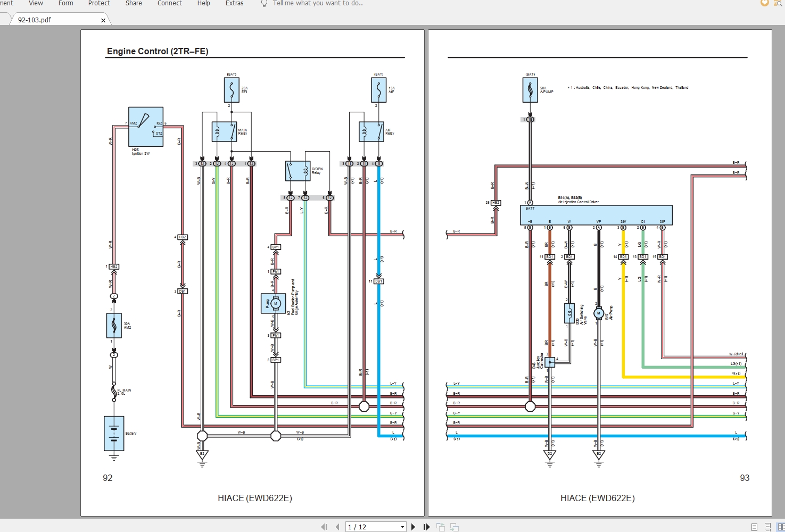Click the previous view icon beside page navigation
Image resolution: width=785 pixels, height=532 pixels.
tap(441, 527)
